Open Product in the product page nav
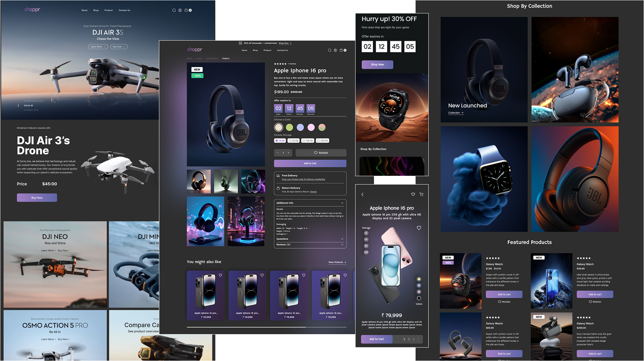 (267, 50)
